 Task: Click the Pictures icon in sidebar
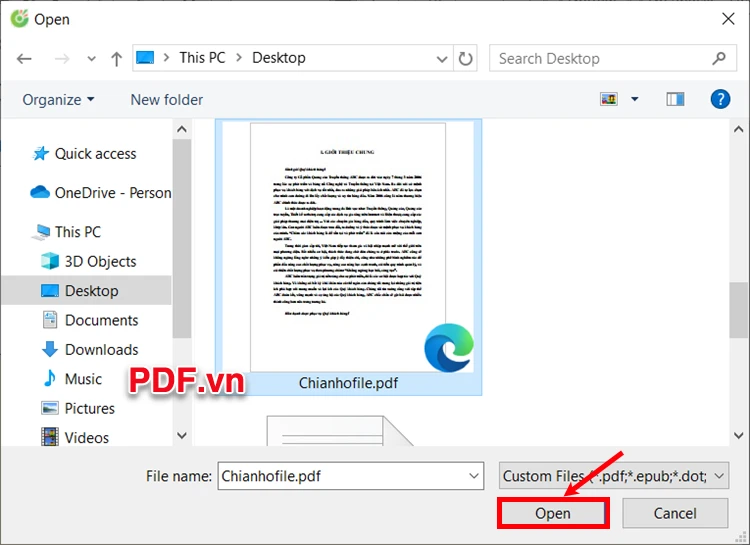point(50,408)
